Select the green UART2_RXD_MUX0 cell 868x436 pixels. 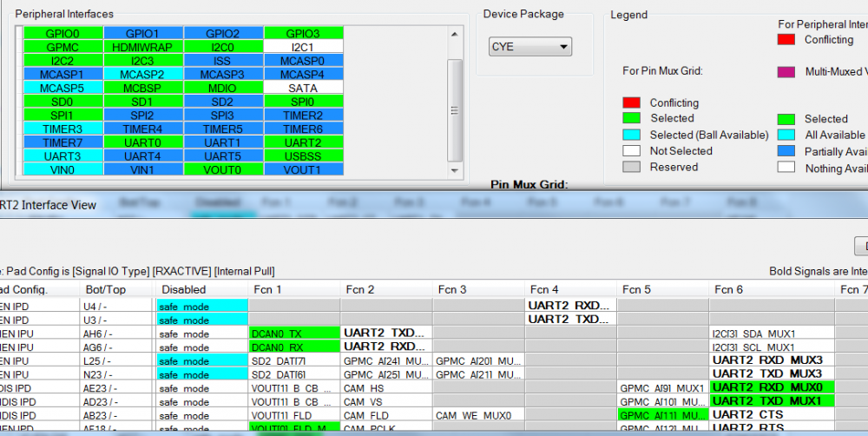pos(771,387)
